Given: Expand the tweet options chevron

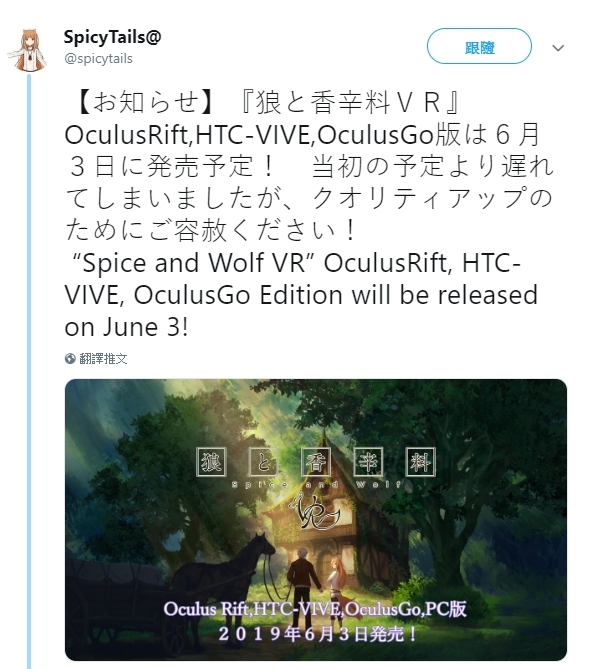Looking at the screenshot, I should (x=558, y=47).
